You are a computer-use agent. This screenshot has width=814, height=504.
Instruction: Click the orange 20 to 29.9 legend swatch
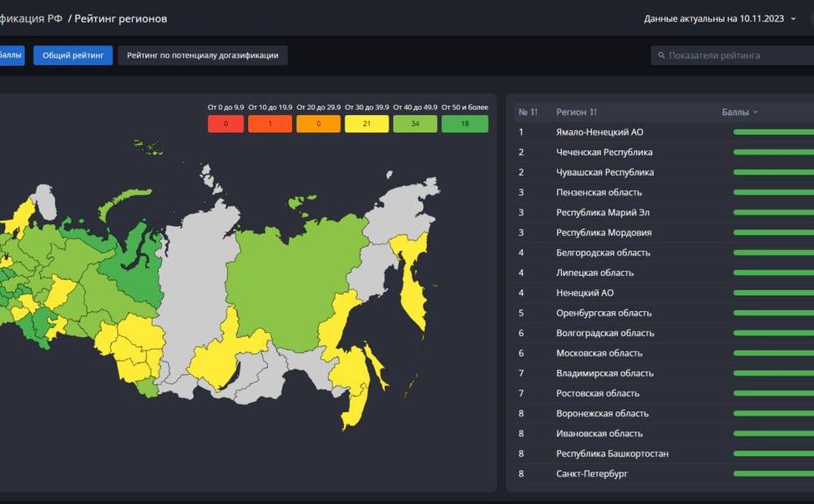point(318,124)
